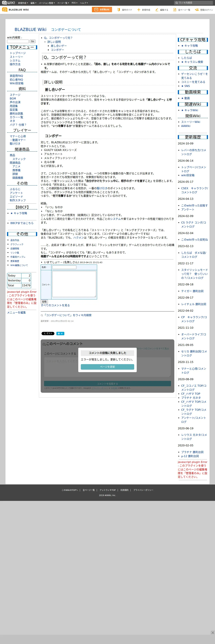The image size is (215, 644).
Task: Click このWikiのTOPへ in the footer
Action: pos(70,490)
